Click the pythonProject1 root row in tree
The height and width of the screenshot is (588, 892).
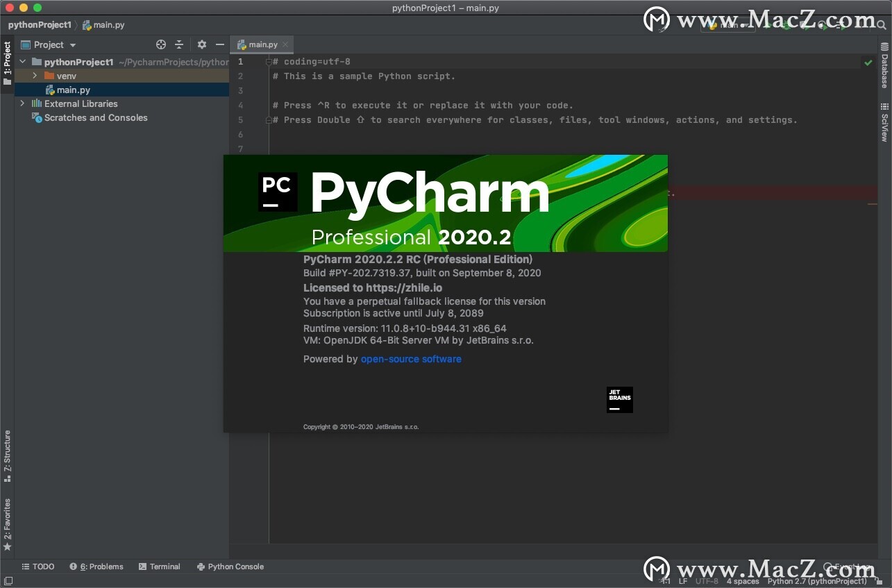pos(121,62)
